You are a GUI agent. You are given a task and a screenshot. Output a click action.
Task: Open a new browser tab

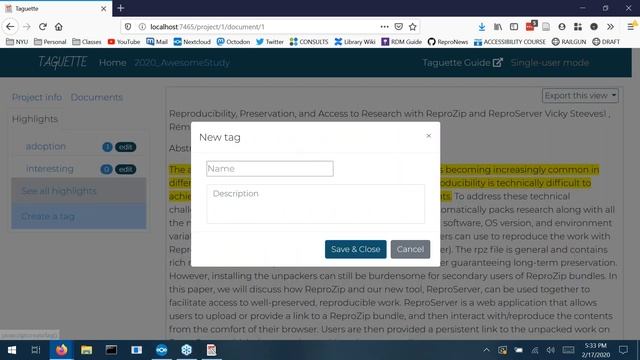click(x=121, y=8)
